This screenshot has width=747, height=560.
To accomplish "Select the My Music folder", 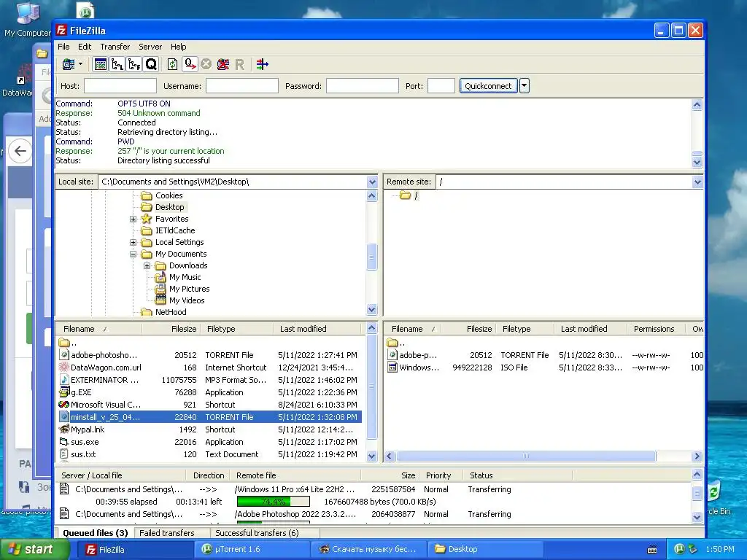I will (185, 277).
